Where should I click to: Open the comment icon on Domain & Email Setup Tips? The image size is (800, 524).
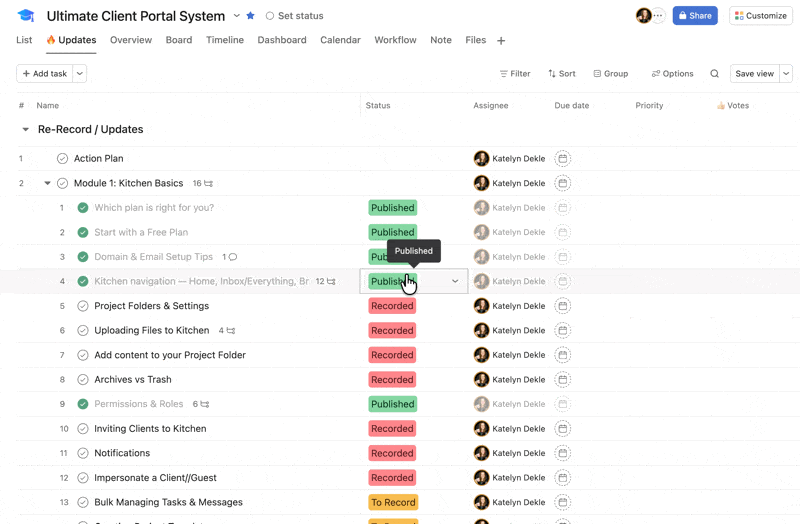(233, 257)
